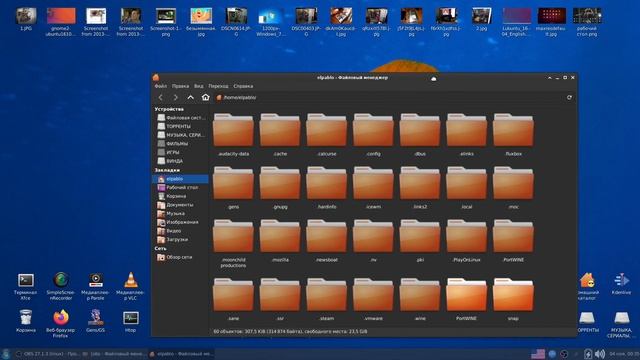Jump to home folder via house icon
Image resolution: width=640 pixels, height=360 pixels.
tap(205, 97)
